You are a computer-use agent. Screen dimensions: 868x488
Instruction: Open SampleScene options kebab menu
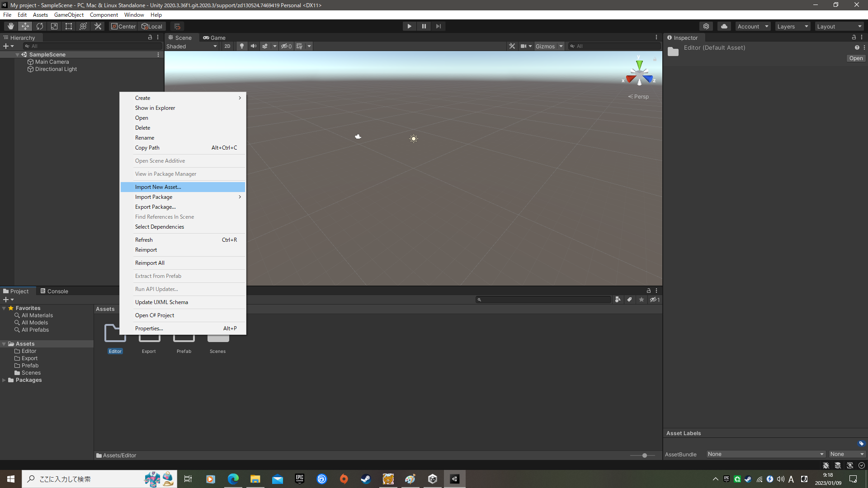click(x=158, y=55)
